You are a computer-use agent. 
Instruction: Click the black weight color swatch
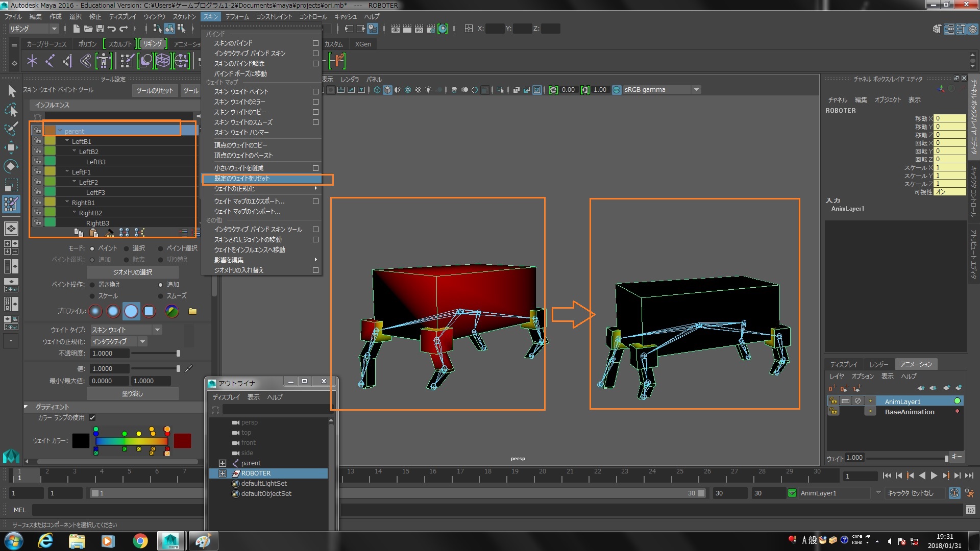click(81, 441)
